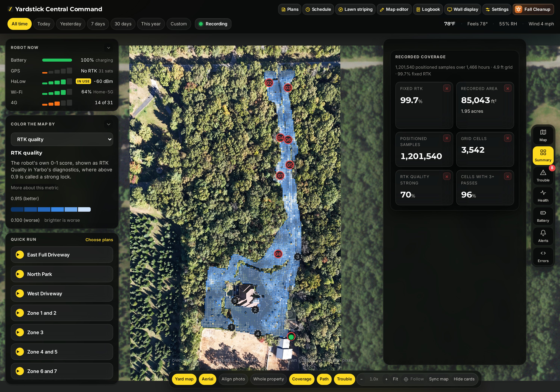560x392 pixels.
Task: Open the Logbook menu
Action: click(x=428, y=9)
